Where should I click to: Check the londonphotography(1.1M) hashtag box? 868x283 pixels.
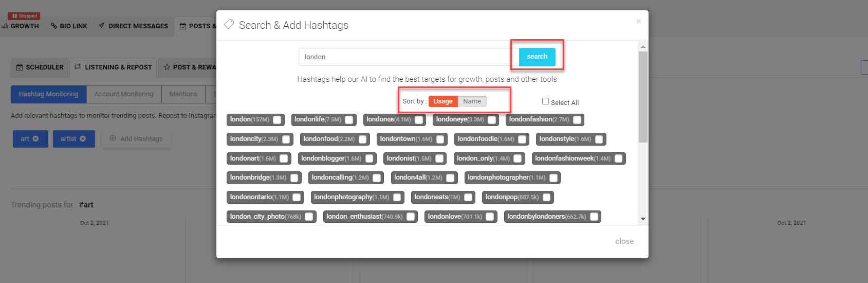(x=397, y=197)
